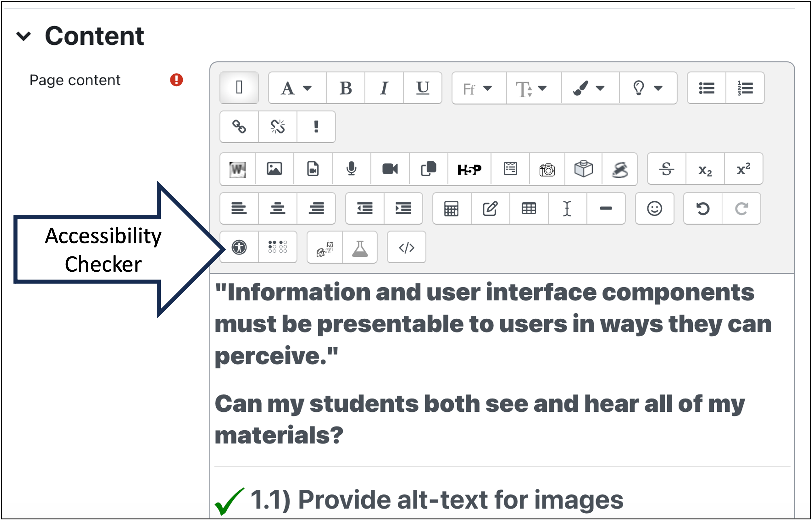Viewport: 812px width, 520px height.
Task: Open the font family dropdown
Action: click(478, 88)
